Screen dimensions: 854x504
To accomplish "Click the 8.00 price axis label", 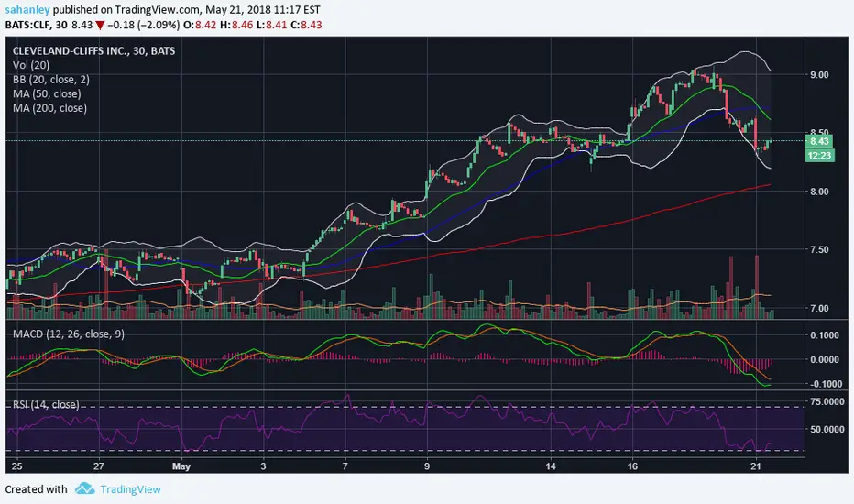I will point(819,192).
